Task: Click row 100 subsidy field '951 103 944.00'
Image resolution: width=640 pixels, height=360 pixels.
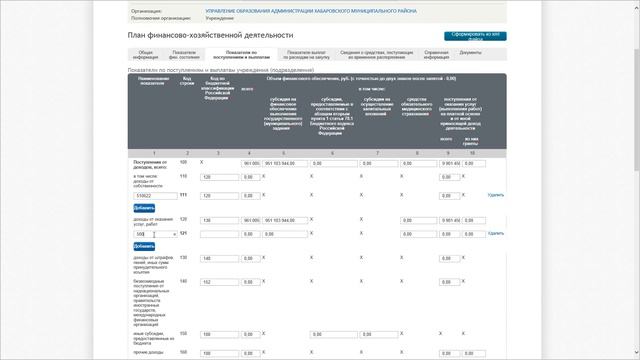Action: (x=285, y=164)
